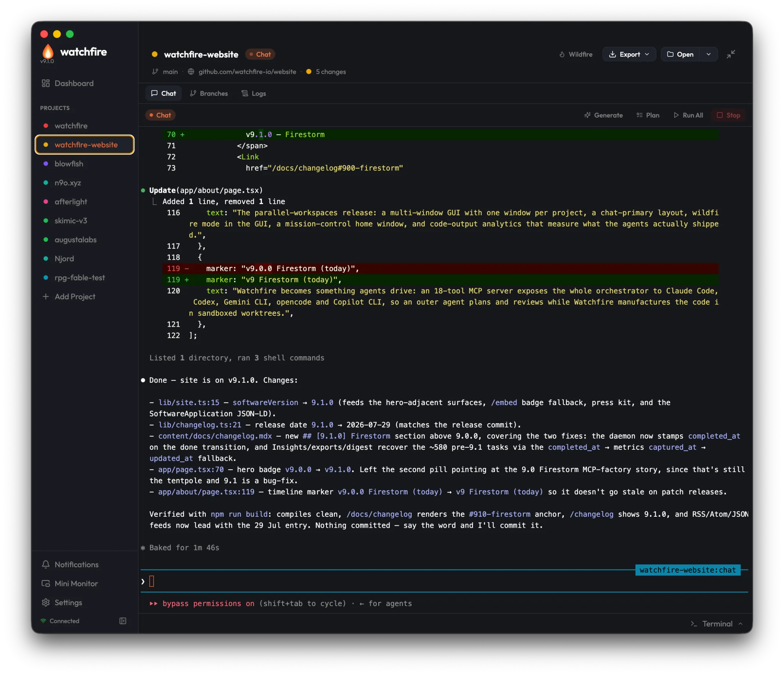Click the Chat session pill below tabs

coord(160,115)
